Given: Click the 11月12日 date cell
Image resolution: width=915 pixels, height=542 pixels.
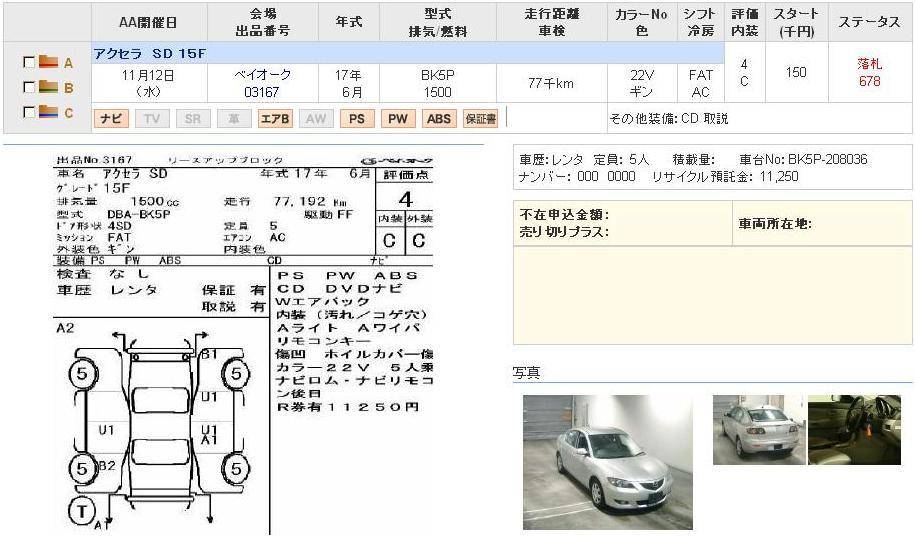Looking at the screenshot, I should pos(149,83).
